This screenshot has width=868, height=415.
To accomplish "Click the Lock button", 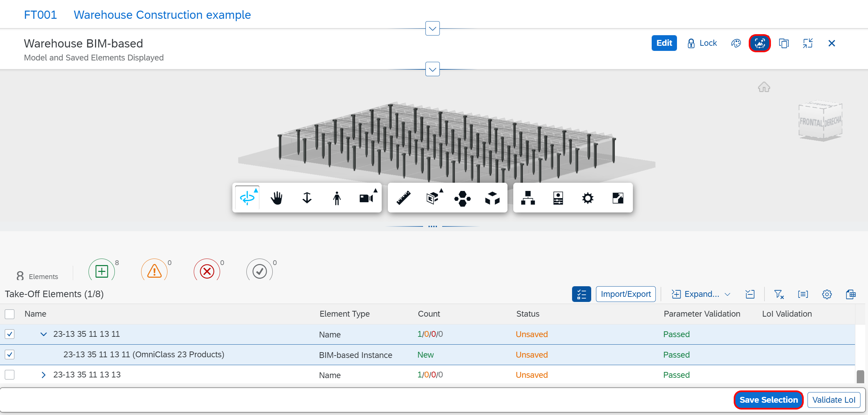I will [x=702, y=43].
